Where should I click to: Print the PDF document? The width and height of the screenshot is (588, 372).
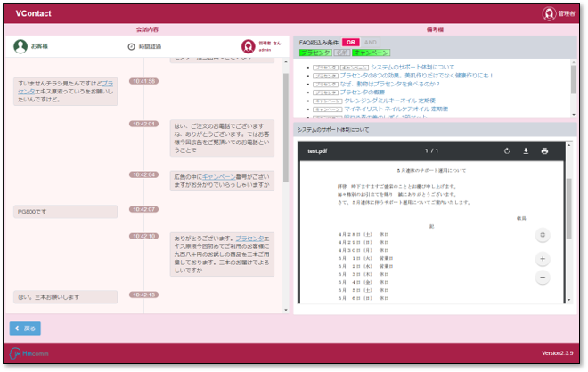coord(544,151)
